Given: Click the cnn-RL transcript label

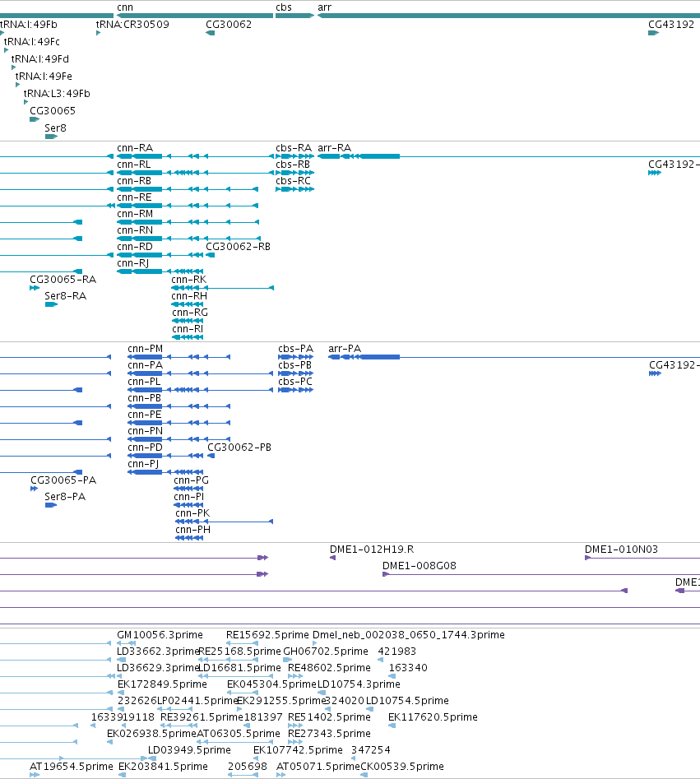Looking at the screenshot, I should (x=133, y=165).
